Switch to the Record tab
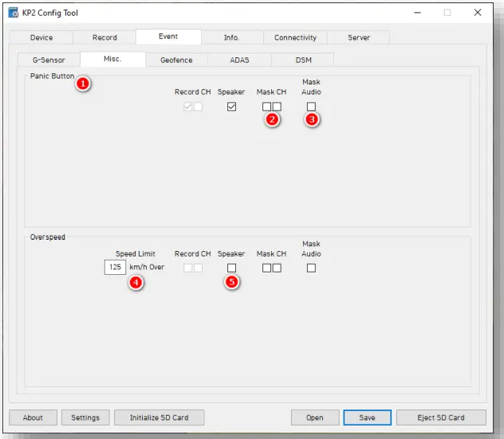 [104, 37]
